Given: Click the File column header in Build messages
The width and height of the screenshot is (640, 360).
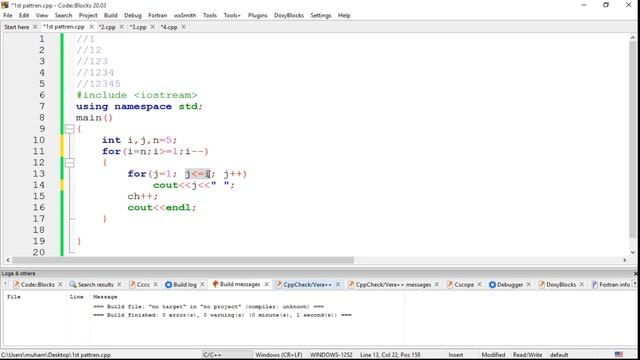Looking at the screenshot, I should pos(13,297).
